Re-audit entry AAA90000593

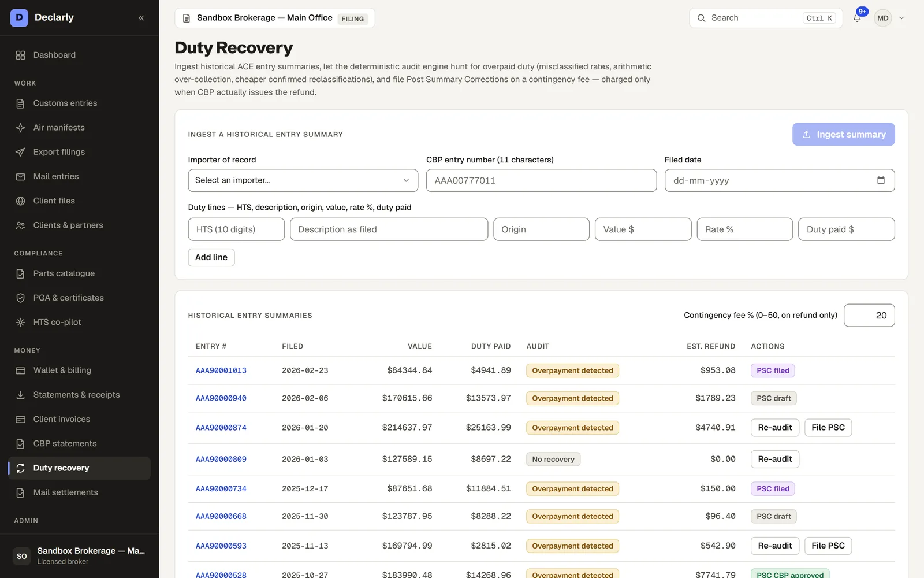(x=775, y=546)
